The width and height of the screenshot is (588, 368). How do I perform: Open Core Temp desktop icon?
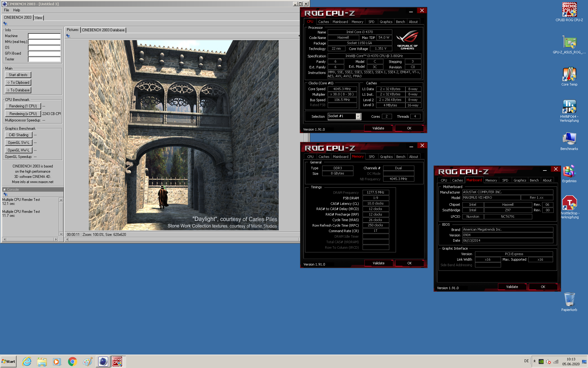tap(569, 77)
